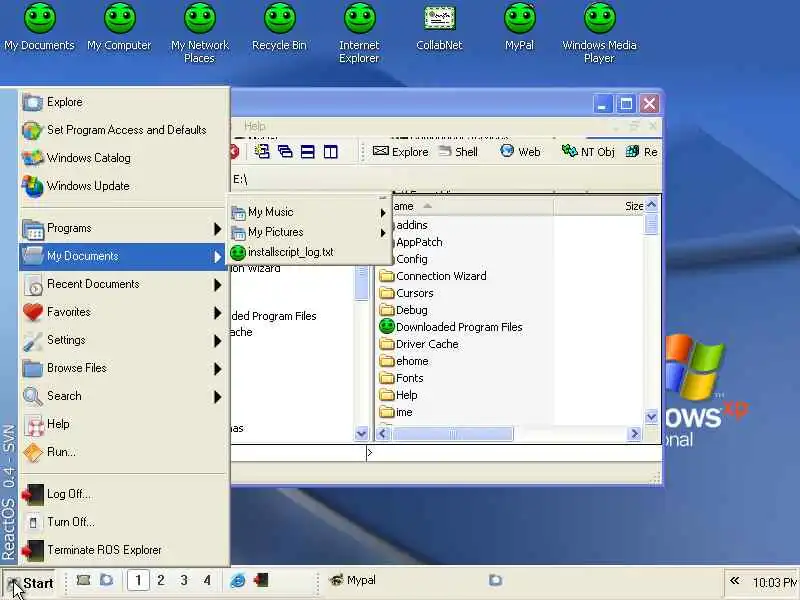Launch MyPal desktop icon
800x600 pixels.
[519, 27]
